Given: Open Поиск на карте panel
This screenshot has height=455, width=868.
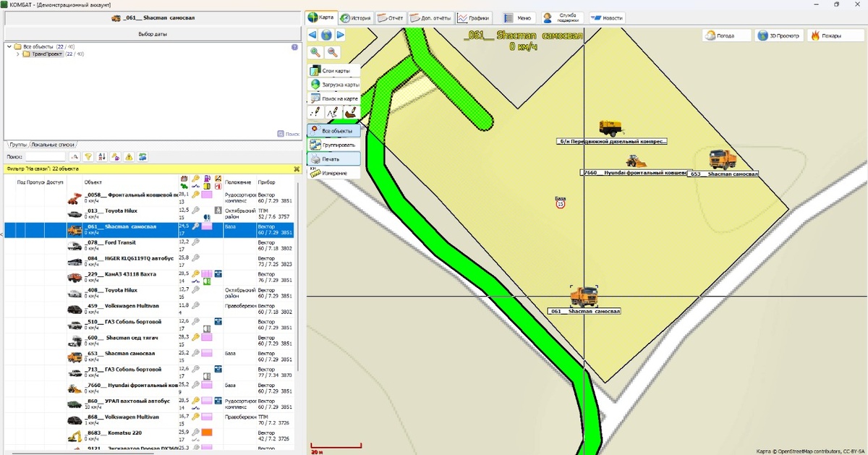Looking at the screenshot, I should (333, 98).
